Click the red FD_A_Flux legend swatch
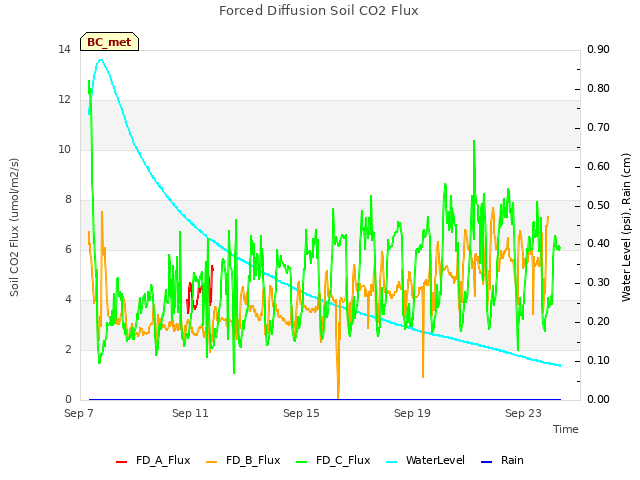Image resolution: width=640 pixels, height=480 pixels. [x=121, y=462]
